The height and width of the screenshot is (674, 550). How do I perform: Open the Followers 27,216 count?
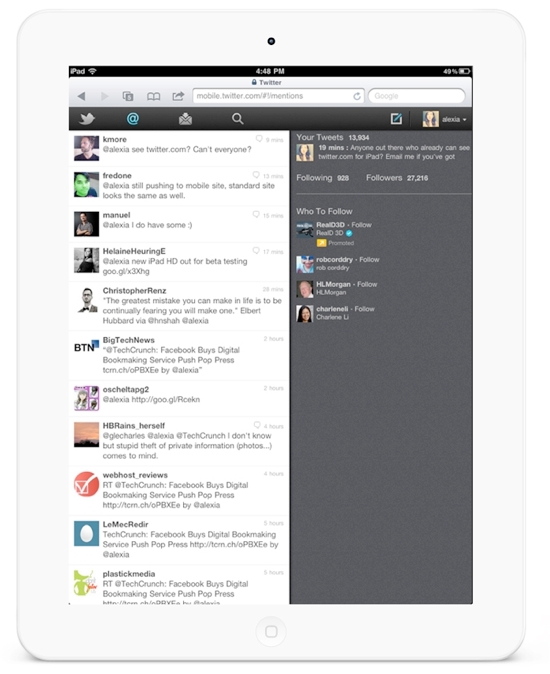(397, 178)
